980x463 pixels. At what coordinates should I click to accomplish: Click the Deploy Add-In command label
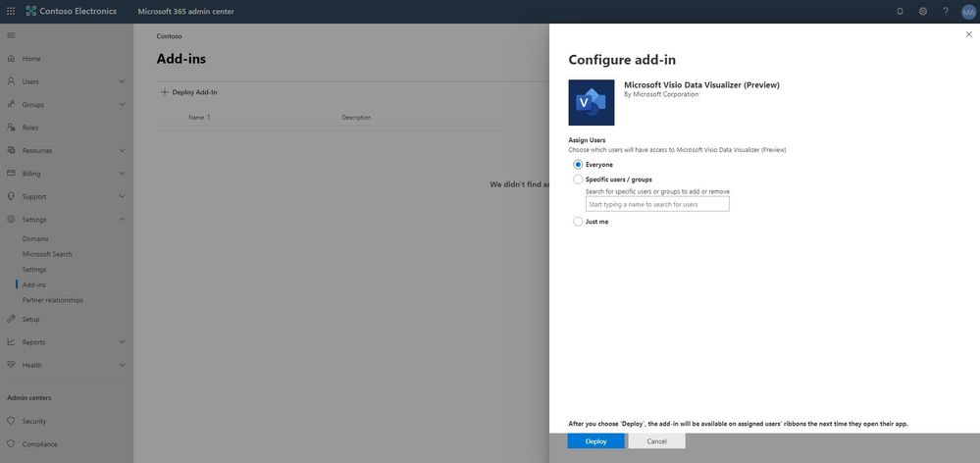coord(195,92)
